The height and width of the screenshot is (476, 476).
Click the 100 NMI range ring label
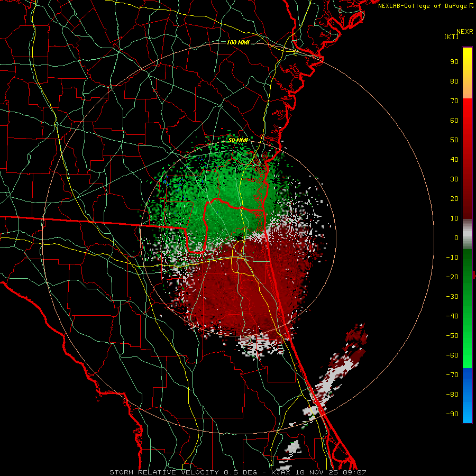(238, 42)
